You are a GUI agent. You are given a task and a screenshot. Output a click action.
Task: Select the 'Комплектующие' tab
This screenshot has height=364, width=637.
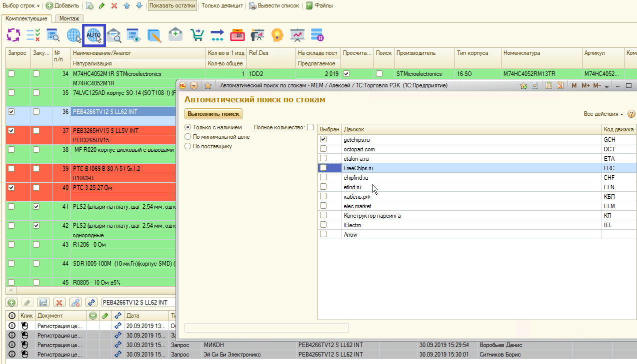click(26, 18)
